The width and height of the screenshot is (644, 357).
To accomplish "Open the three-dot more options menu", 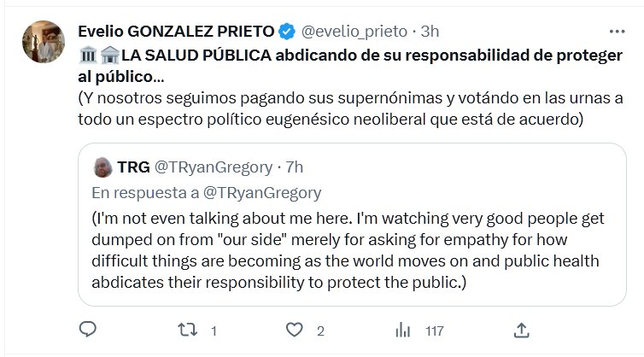I will click(616, 32).
